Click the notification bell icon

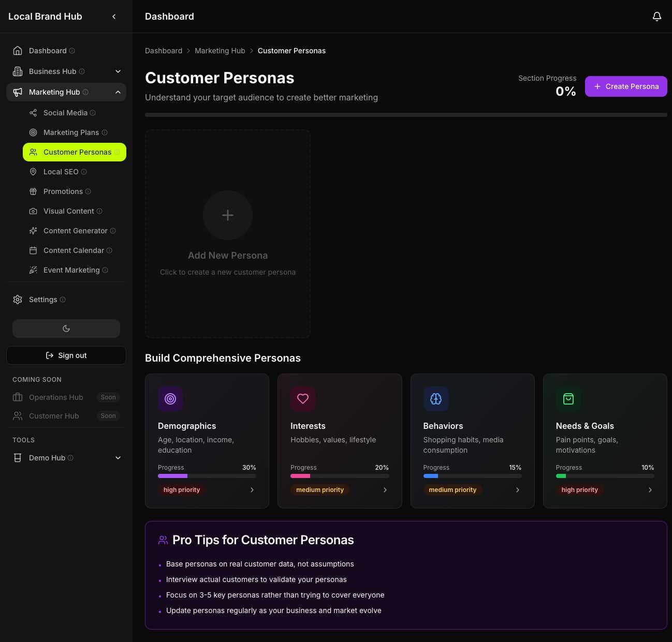click(x=657, y=16)
